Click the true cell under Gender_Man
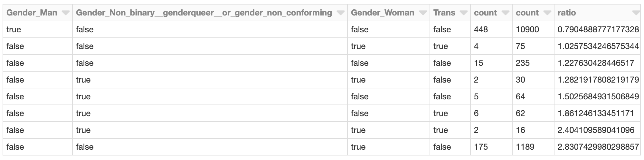The width and height of the screenshot is (644, 160). click(14, 30)
